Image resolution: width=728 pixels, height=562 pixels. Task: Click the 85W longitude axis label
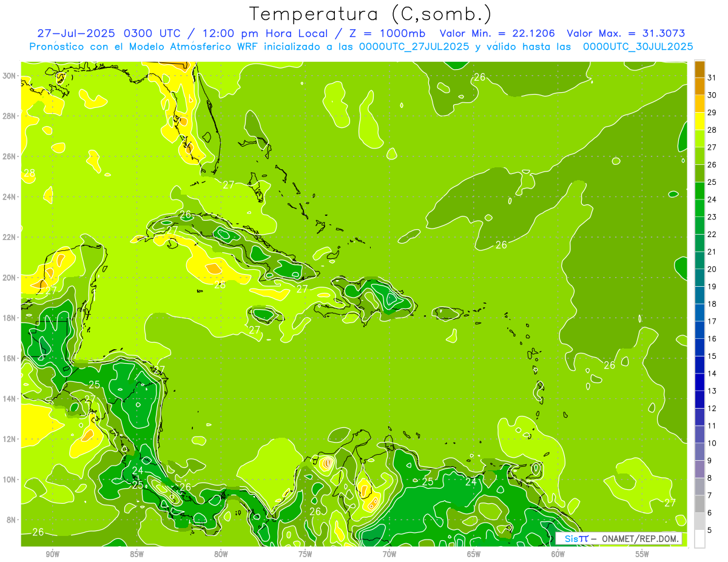136,554
